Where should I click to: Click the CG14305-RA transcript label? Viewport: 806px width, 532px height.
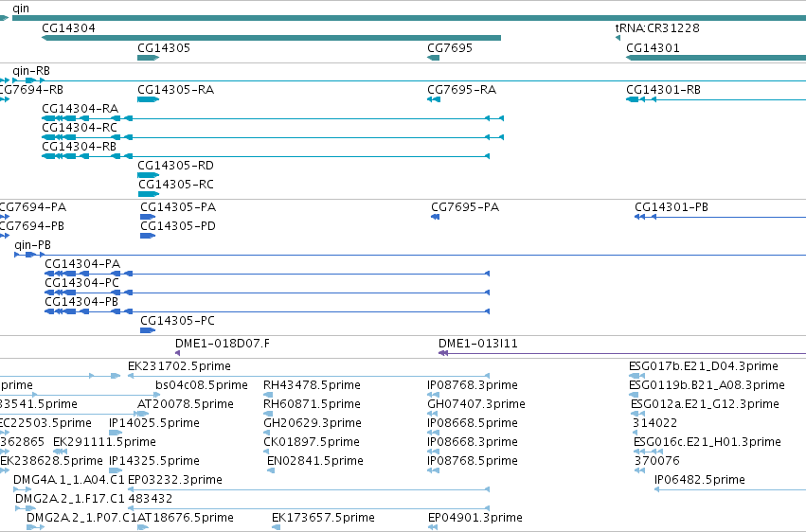(x=176, y=89)
